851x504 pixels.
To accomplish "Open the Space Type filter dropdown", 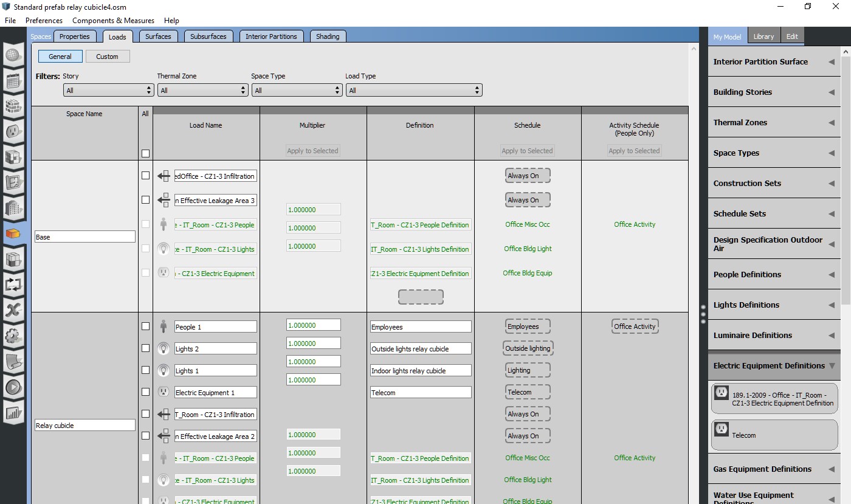I will click(297, 90).
